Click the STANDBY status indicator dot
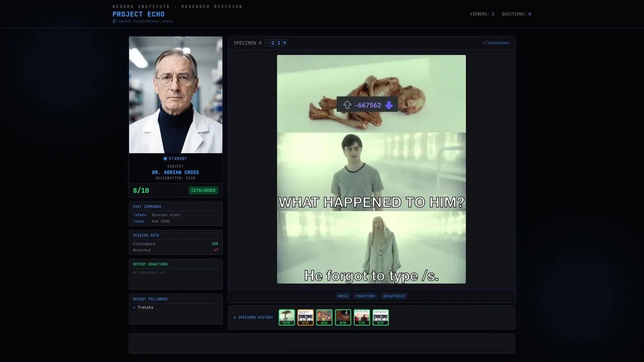The height and width of the screenshot is (362, 644). tap(165, 159)
